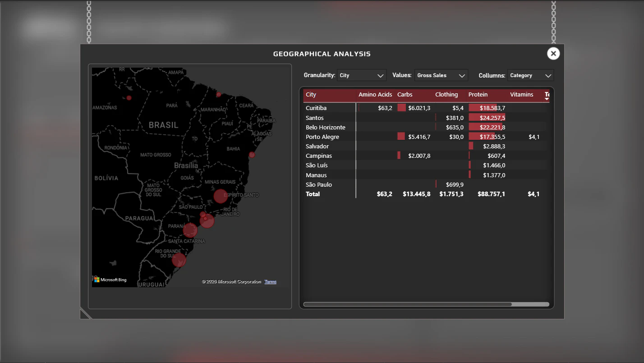Select the Curitiba row label
644x363 pixels.
pos(316,108)
